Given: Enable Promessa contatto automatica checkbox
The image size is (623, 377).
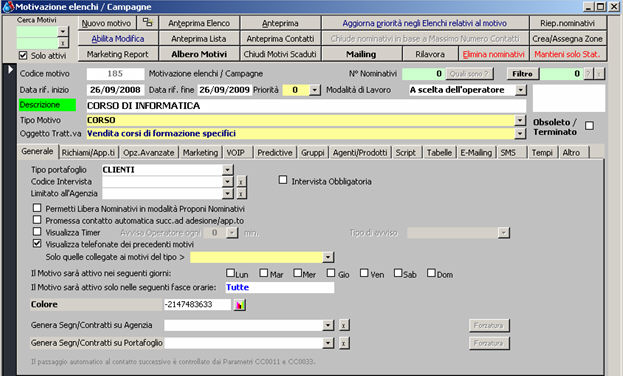Looking at the screenshot, I should coord(37,220).
